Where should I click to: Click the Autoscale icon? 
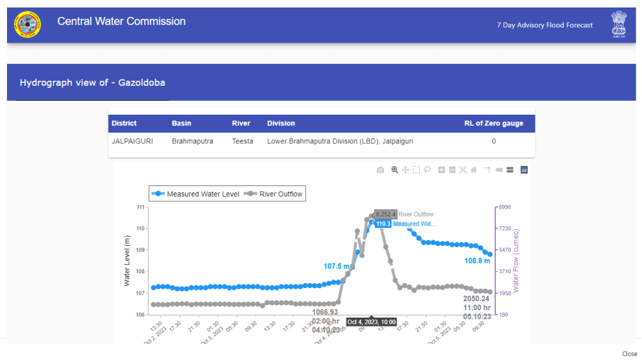pyautogui.click(x=463, y=170)
